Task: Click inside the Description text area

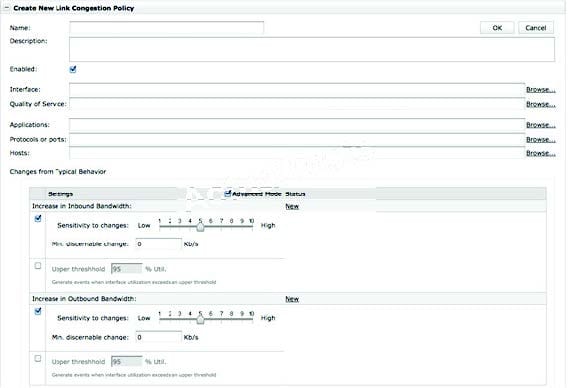Action: coord(312,49)
